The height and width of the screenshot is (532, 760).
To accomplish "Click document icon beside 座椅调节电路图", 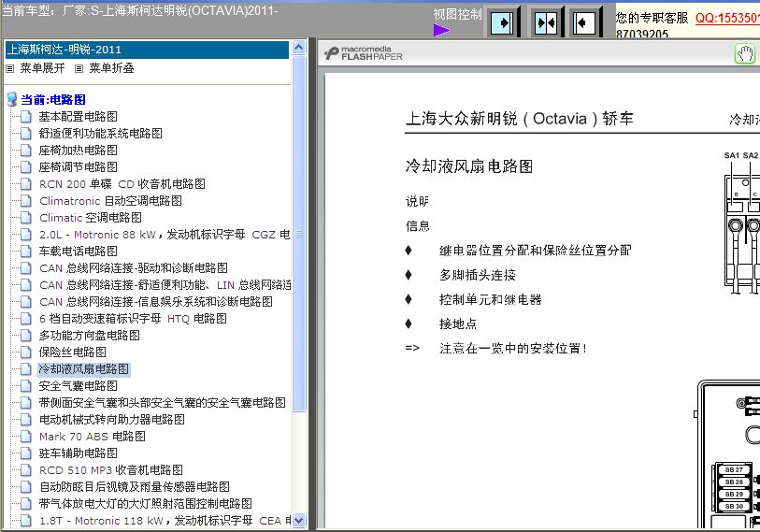I will 26,166.
